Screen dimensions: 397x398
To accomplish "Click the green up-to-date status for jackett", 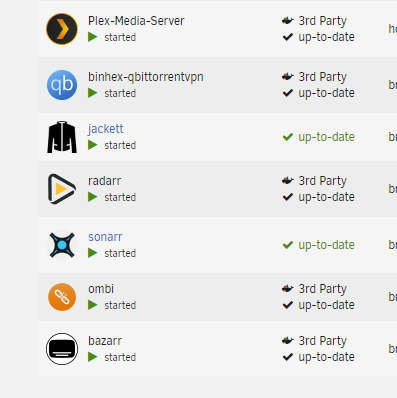I will tap(319, 137).
